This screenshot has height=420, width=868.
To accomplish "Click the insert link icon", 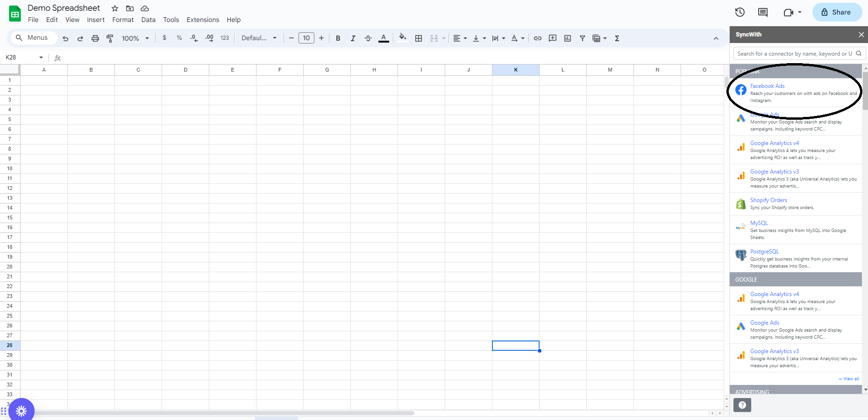I will (x=538, y=38).
